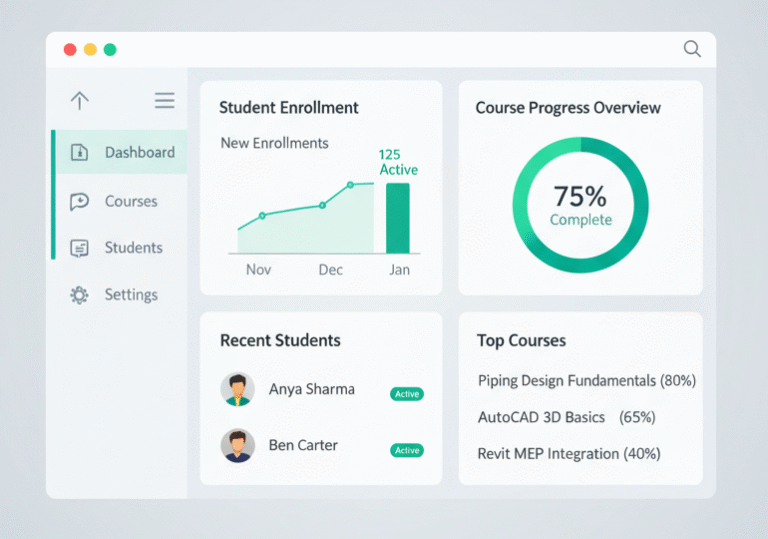Click the Dashboard document icon
This screenshot has width=768, height=539.
(80, 153)
